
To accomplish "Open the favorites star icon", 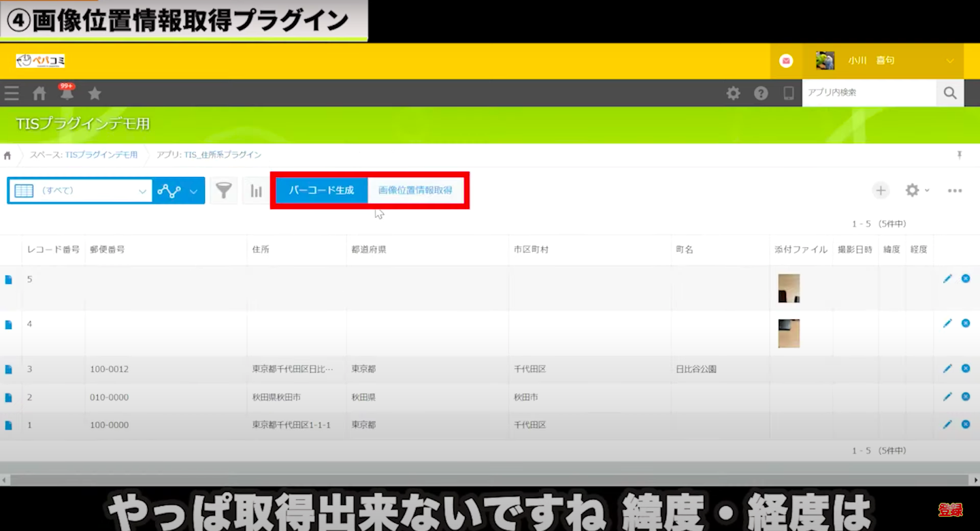I will (95, 93).
